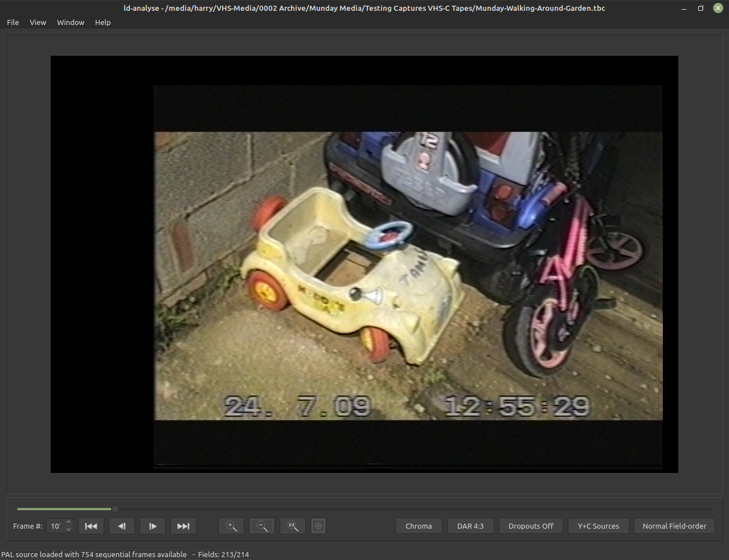Click the Frame # input field
This screenshot has height=560, width=729.
pos(56,526)
